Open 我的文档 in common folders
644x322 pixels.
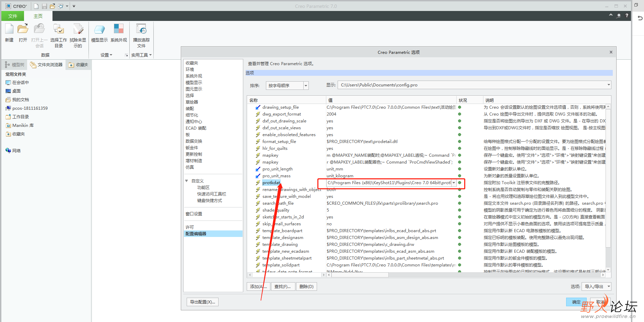(x=17, y=100)
